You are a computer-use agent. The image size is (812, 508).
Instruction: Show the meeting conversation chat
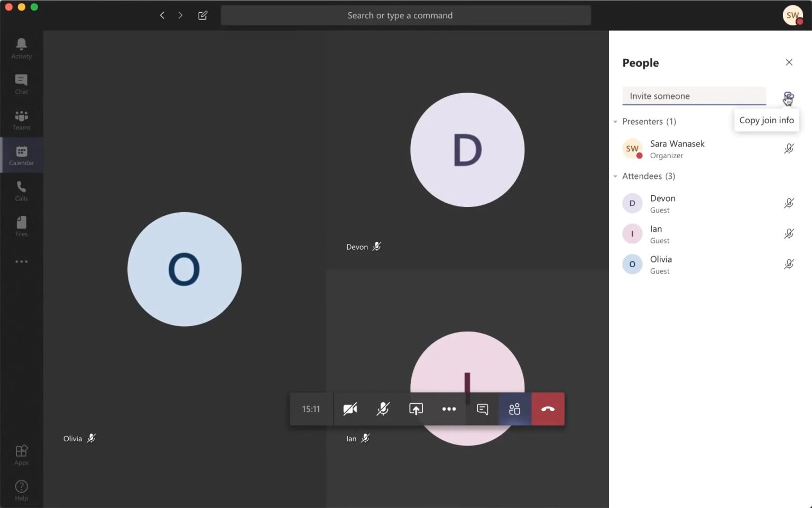pyautogui.click(x=482, y=409)
